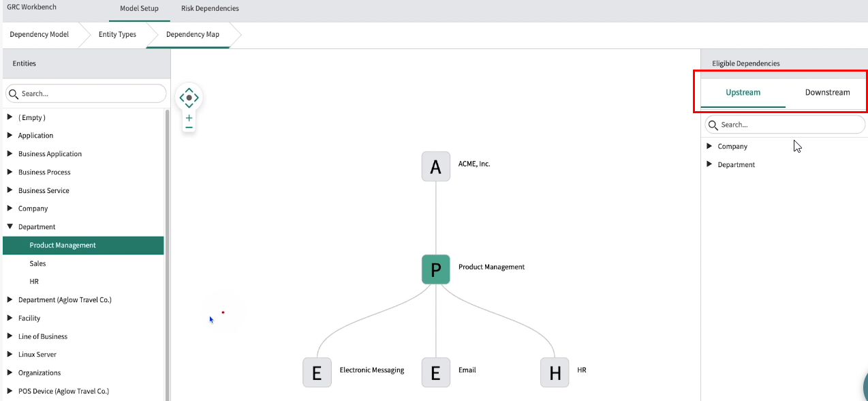Select the HR node in dependency map
The height and width of the screenshot is (401, 868).
(555, 372)
